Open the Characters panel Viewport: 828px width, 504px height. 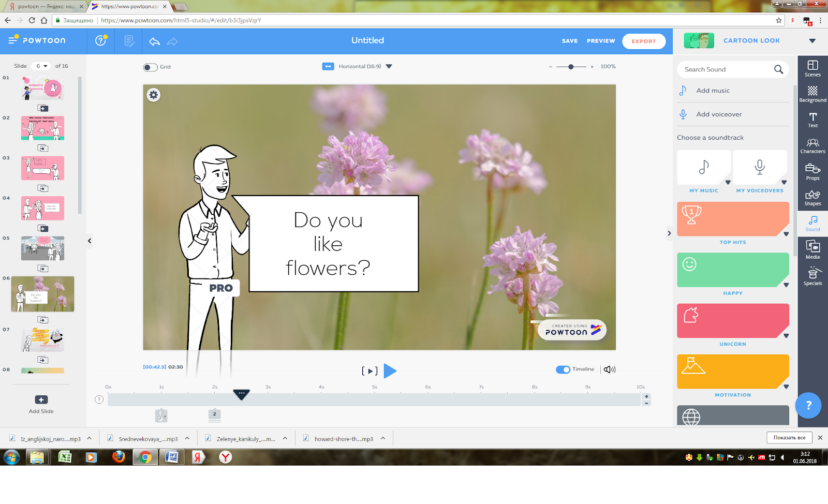pos(813,146)
